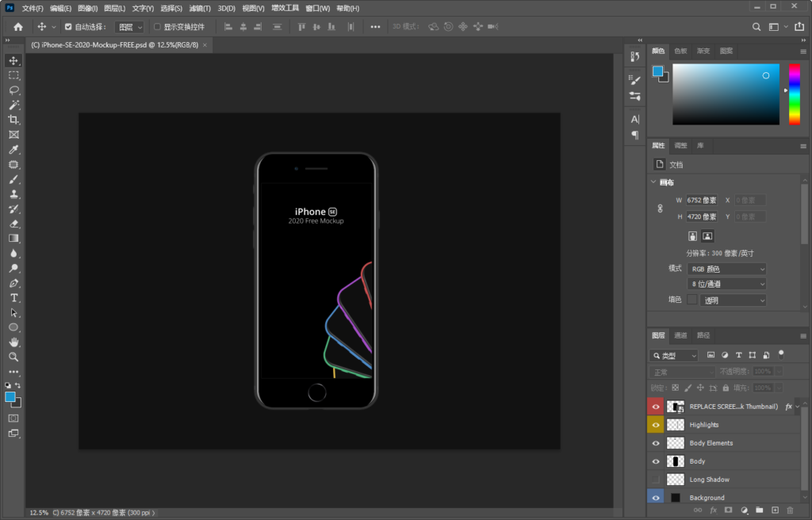Select the Pen tool
812x520 pixels.
click(x=13, y=283)
